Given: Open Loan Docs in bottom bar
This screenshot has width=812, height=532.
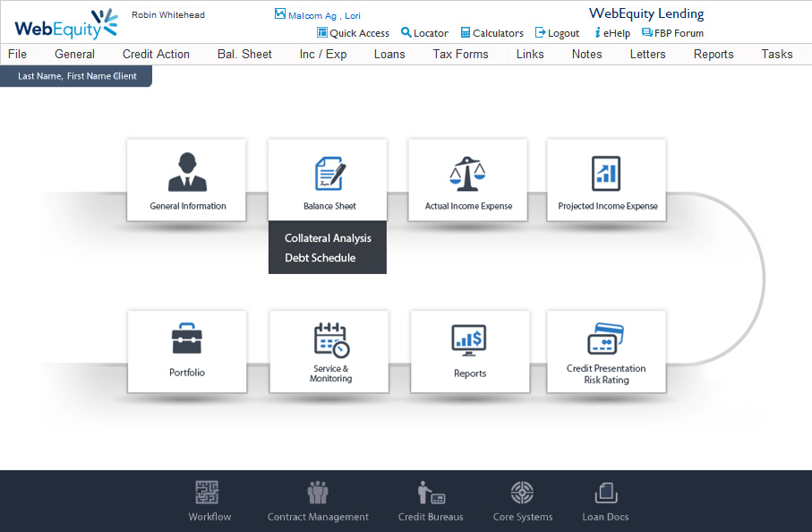Looking at the screenshot, I should [x=605, y=493].
